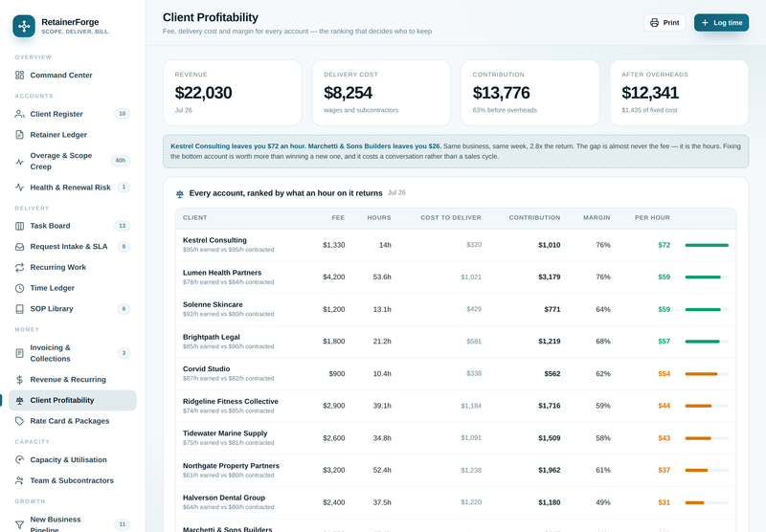Click the Print button

click(665, 23)
